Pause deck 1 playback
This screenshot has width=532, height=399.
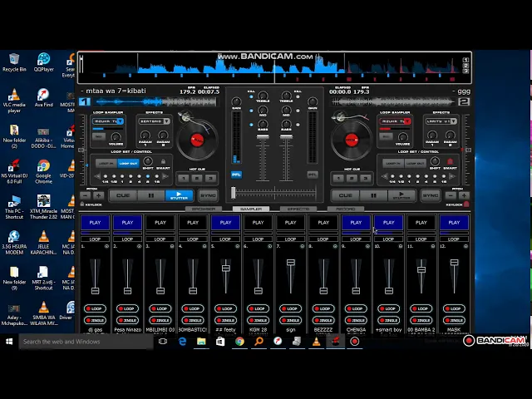(151, 195)
